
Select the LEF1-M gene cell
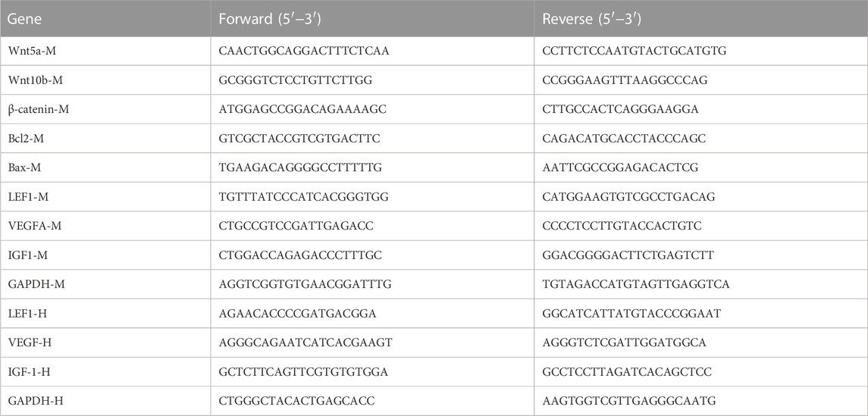point(105,197)
